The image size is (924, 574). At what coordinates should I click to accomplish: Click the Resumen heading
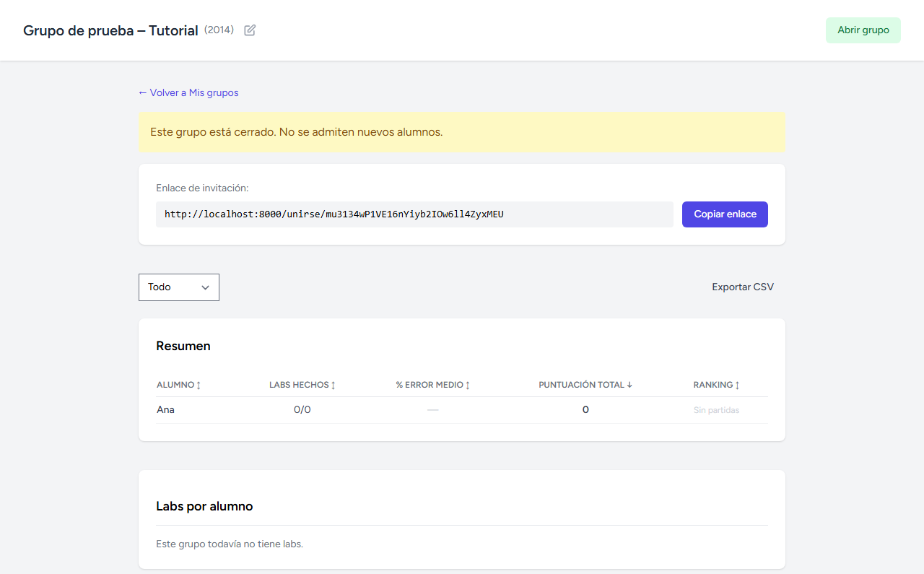[183, 346]
